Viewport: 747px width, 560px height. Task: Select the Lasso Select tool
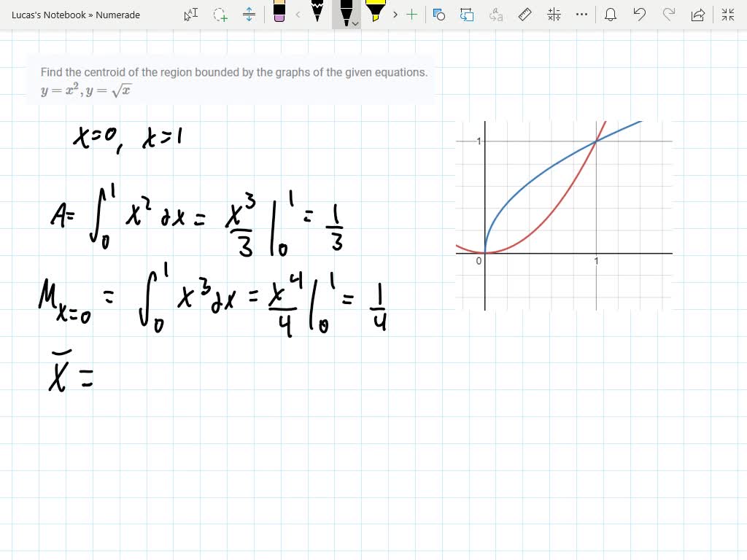(220, 15)
